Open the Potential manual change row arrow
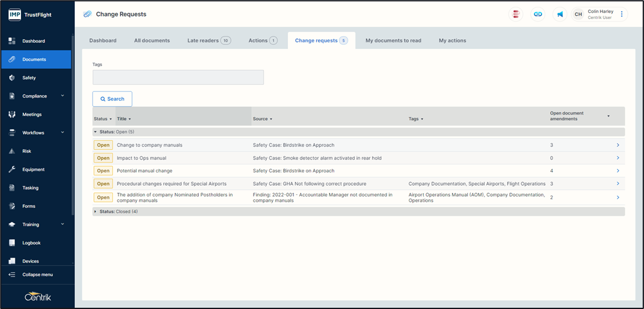Screen dimensions: 644x309 (x=618, y=171)
